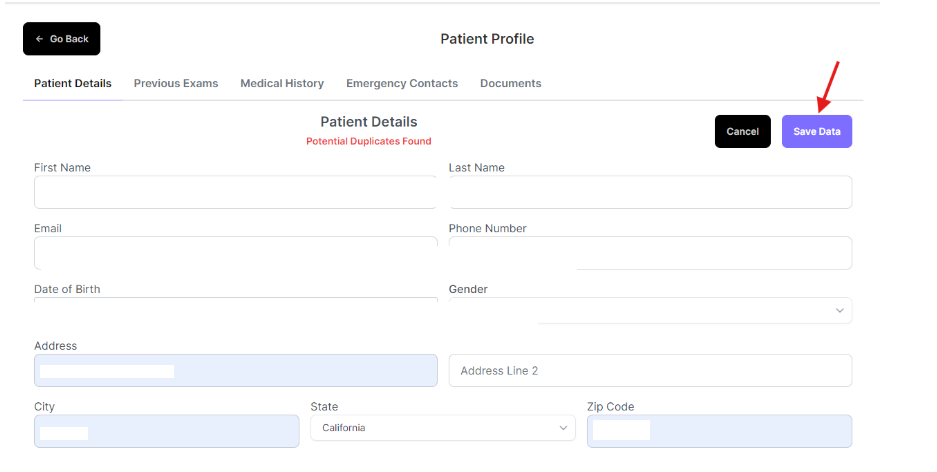937x472 pixels.
Task: Click the Phone Number input
Action: pyautogui.click(x=650, y=253)
